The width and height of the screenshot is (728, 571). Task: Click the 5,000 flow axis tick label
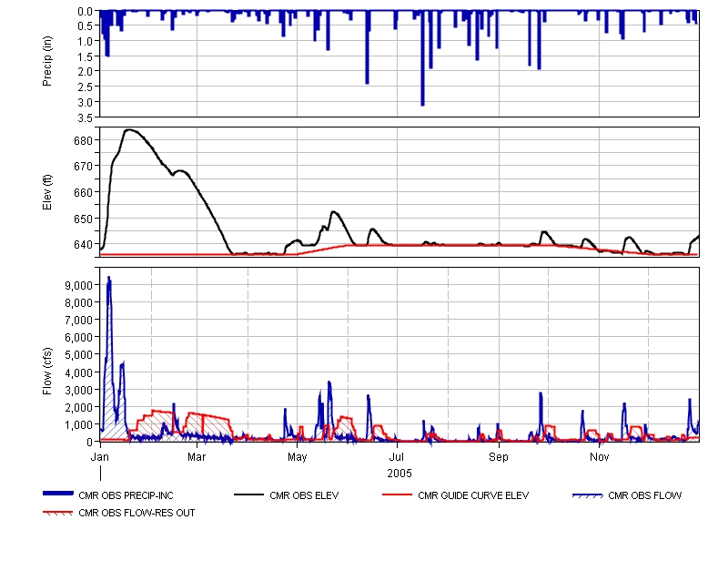click(79, 354)
